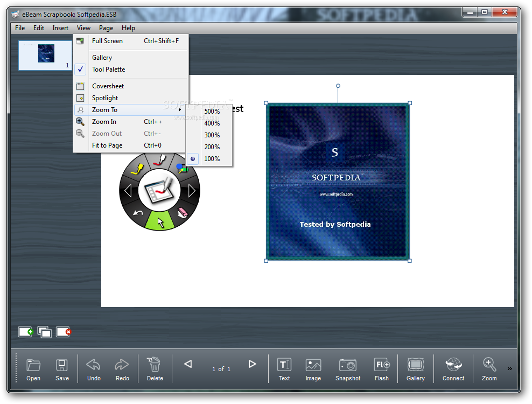This screenshot has height=404, width=532.
Task: Choose 500% in Zoom To submenu
Action: tap(209, 112)
